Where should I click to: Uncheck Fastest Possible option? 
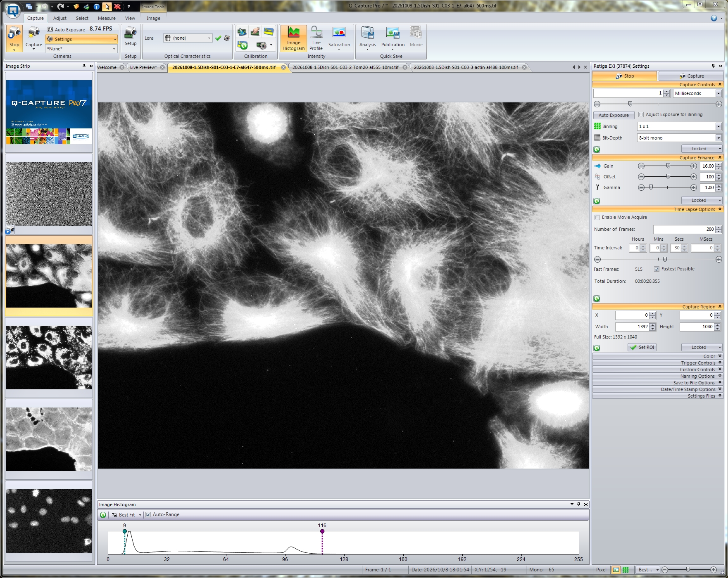point(657,269)
